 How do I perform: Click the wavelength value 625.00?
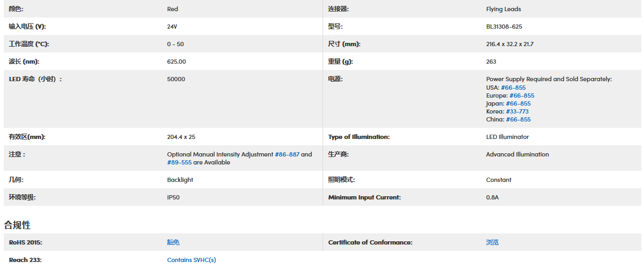[x=176, y=62]
